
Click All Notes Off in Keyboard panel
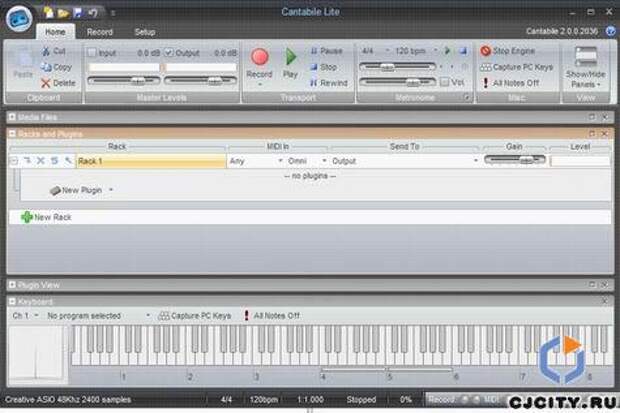pyautogui.click(x=272, y=316)
